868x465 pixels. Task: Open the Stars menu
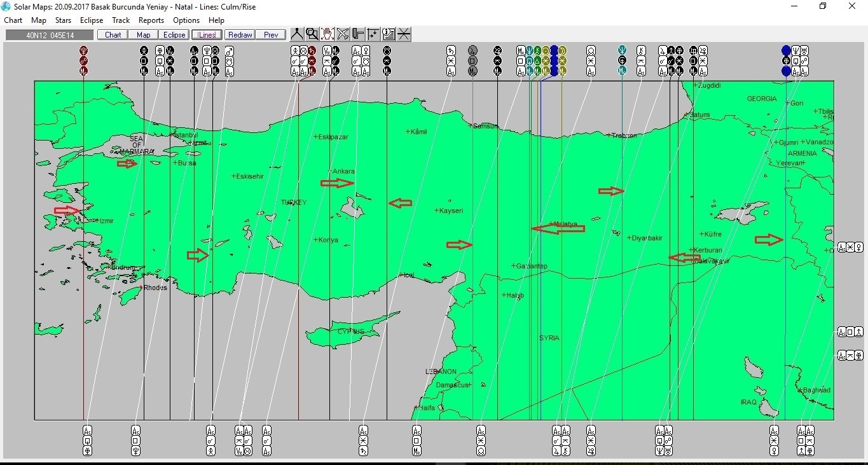coord(63,20)
